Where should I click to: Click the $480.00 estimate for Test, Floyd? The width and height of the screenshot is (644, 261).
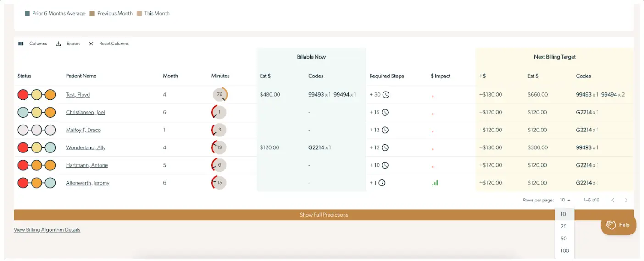270,95
